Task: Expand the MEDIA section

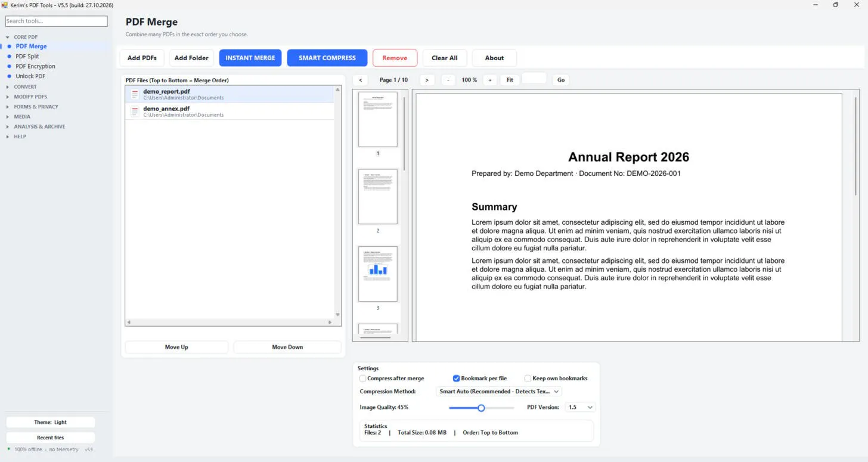Action: tap(8, 117)
